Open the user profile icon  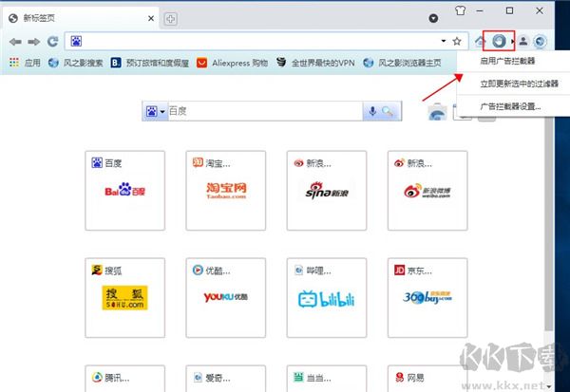pyautogui.click(x=522, y=42)
